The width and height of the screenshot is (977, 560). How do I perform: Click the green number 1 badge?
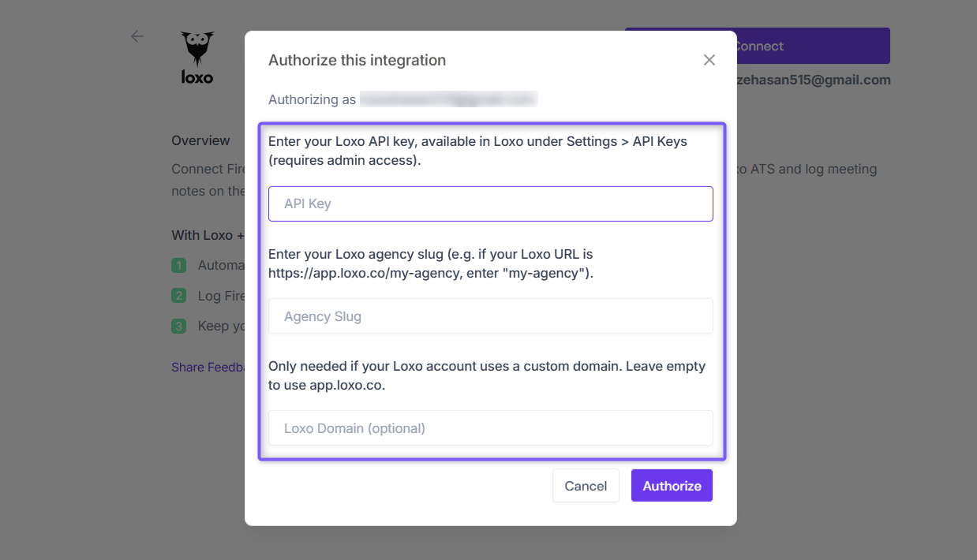[179, 265]
